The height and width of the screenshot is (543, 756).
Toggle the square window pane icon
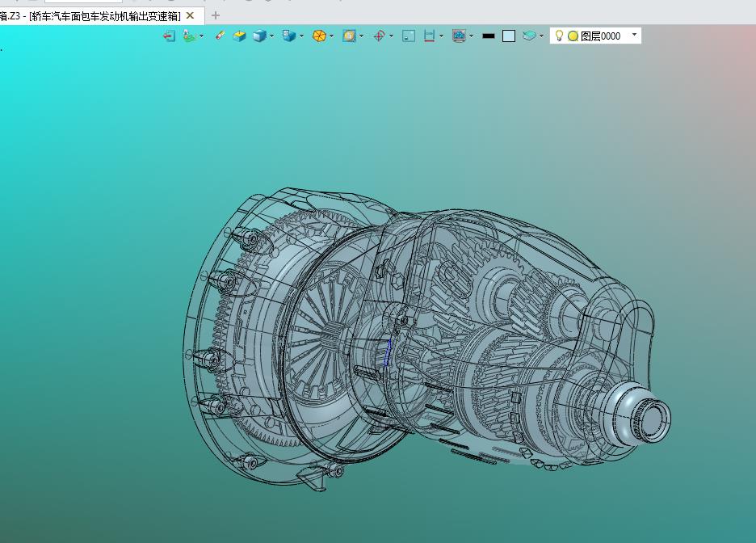(409, 36)
